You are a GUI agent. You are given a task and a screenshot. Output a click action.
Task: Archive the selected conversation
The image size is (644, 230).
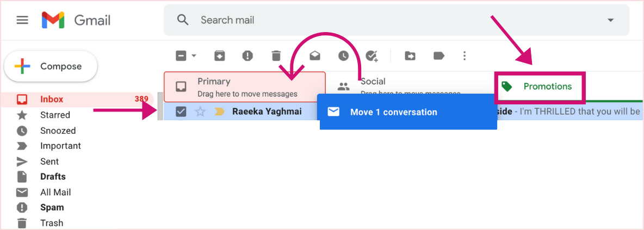tap(220, 56)
